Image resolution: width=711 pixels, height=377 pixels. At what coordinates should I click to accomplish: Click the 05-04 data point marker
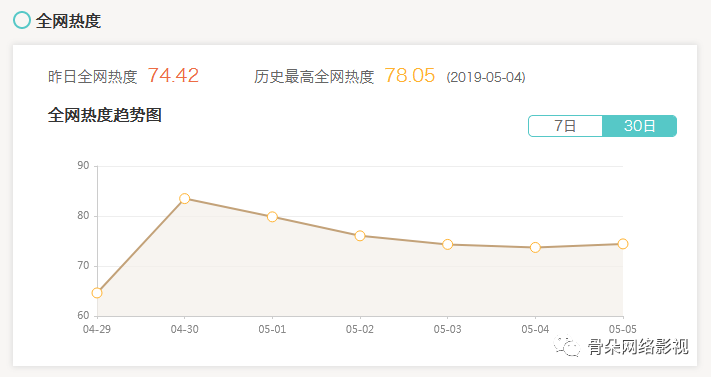[x=535, y=247]
